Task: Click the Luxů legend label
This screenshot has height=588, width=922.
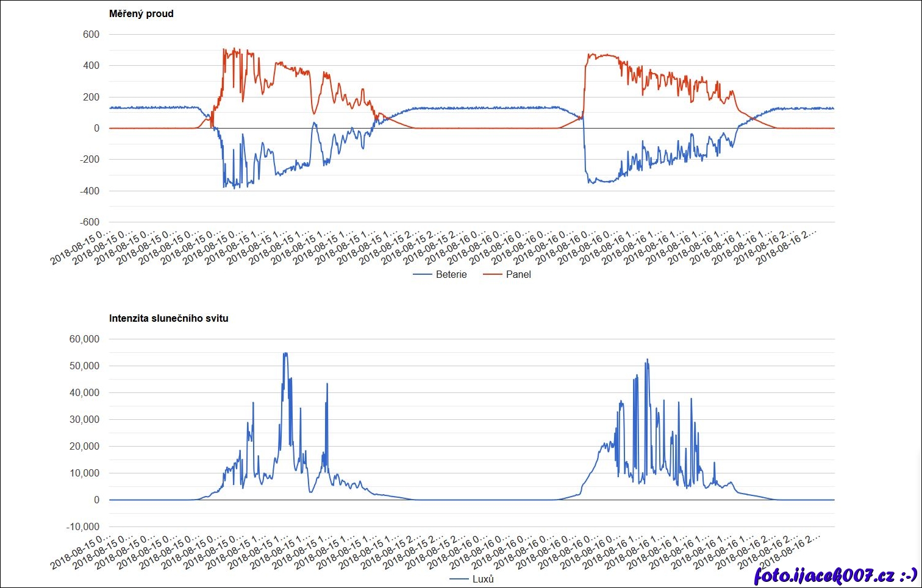Action: [x=483, y=579]
